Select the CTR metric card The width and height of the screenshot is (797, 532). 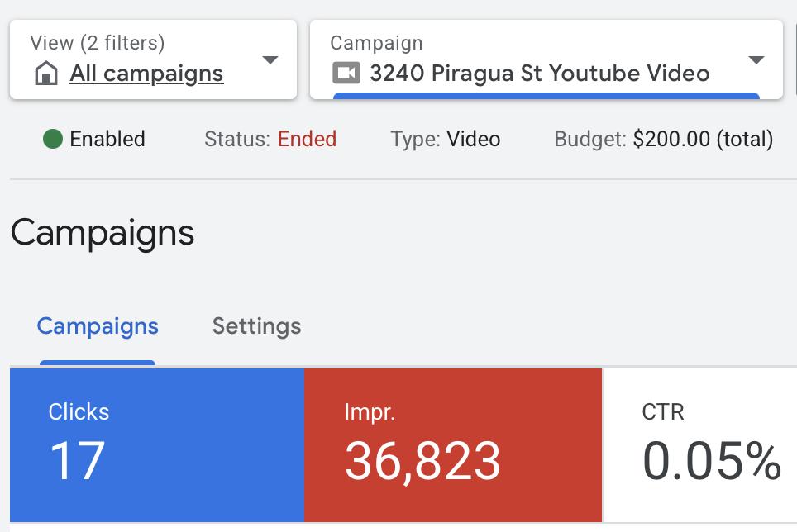pos(699,444)
